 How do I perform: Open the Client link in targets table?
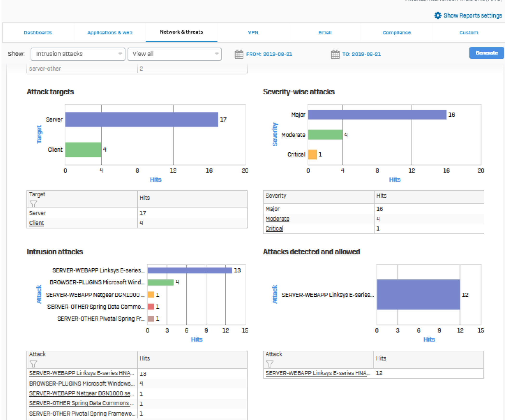tap(36, 223)
